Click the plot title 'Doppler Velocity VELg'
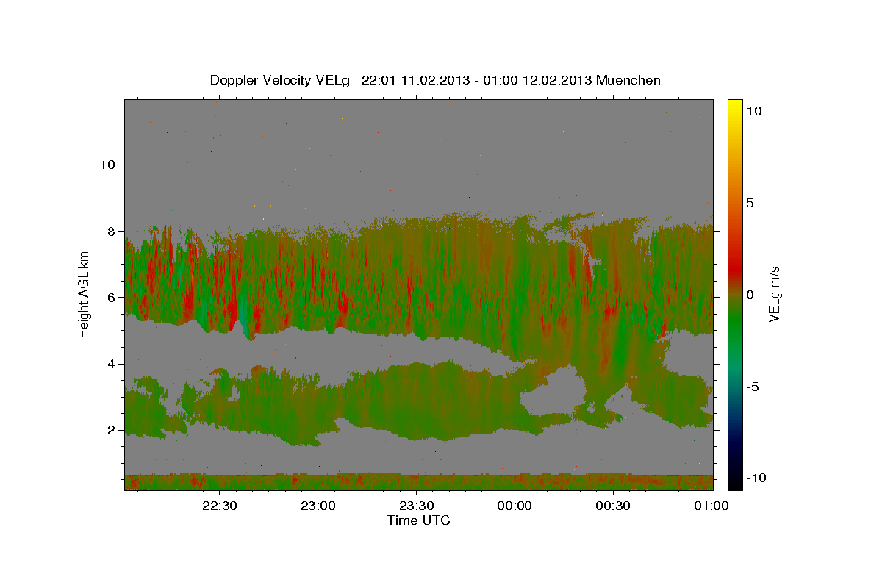 281,80
